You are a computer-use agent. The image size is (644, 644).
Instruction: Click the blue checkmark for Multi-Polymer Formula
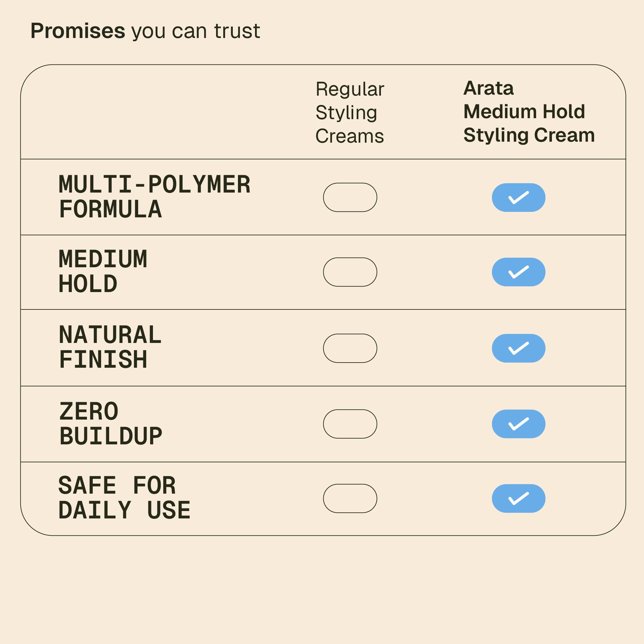coord(518,197)
